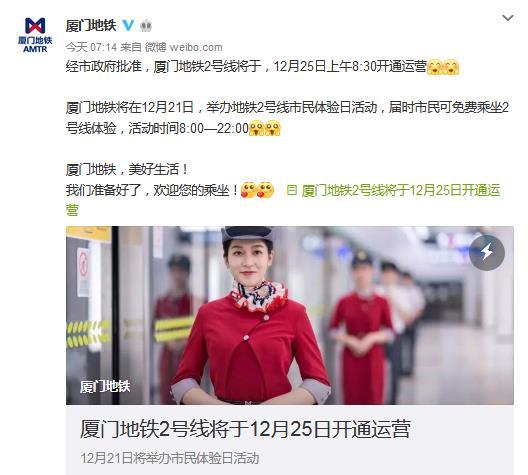The width and height of the screenshot is (528, 475).
Task: Click the card subtitle 12月21日将举办市民体验日活动
Action: [x=170, y=458]
